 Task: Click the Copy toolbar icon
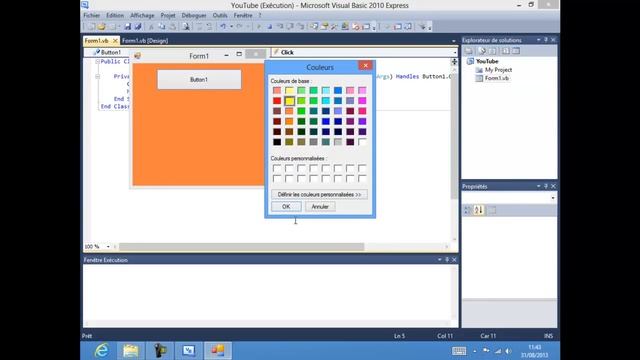(x=162, y=27)
